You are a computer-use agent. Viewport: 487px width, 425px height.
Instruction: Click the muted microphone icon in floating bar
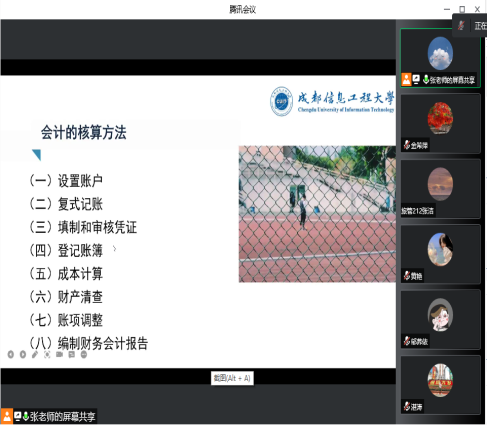point(461,25)
